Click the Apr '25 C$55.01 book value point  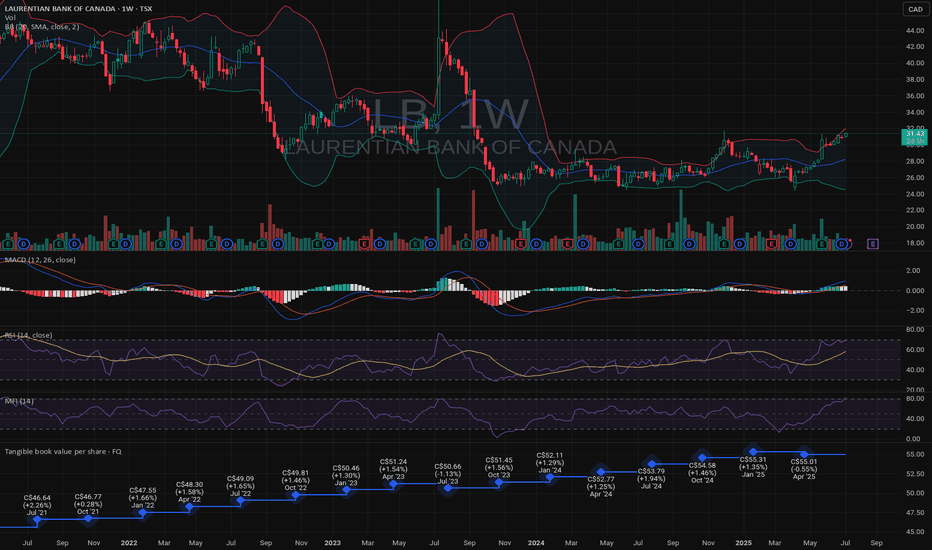pyautogui.click(x=804, y=454)
